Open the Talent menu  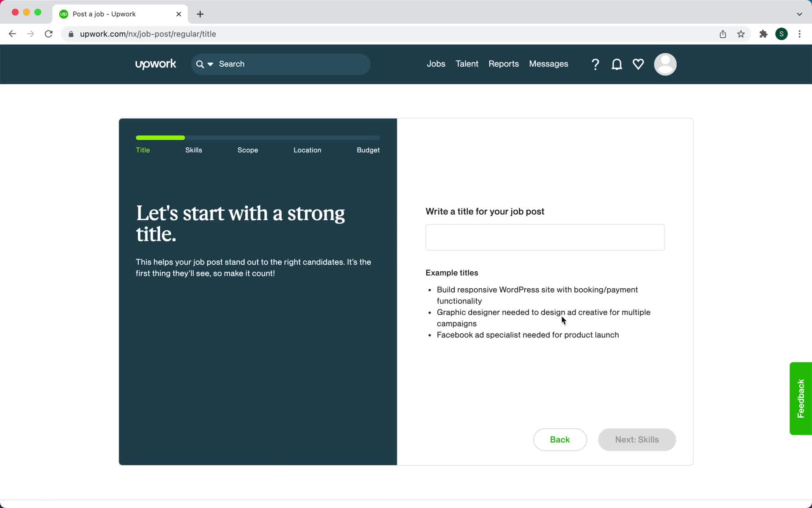[467, 64]
